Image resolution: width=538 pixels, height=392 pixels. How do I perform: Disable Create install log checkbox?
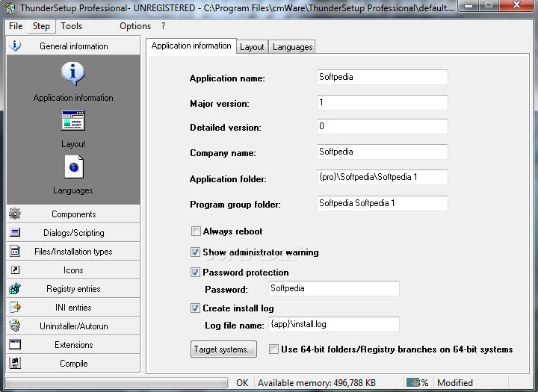tap(195, 308)
